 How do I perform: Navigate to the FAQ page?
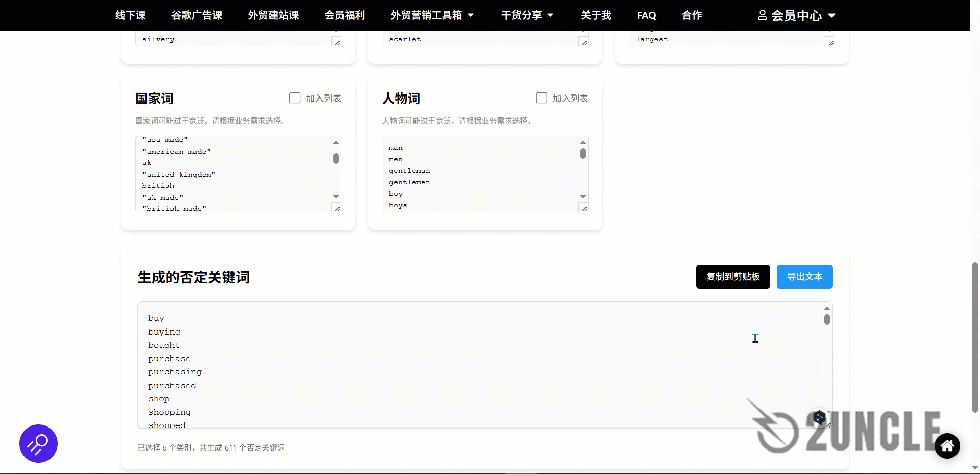coord(646,15)
